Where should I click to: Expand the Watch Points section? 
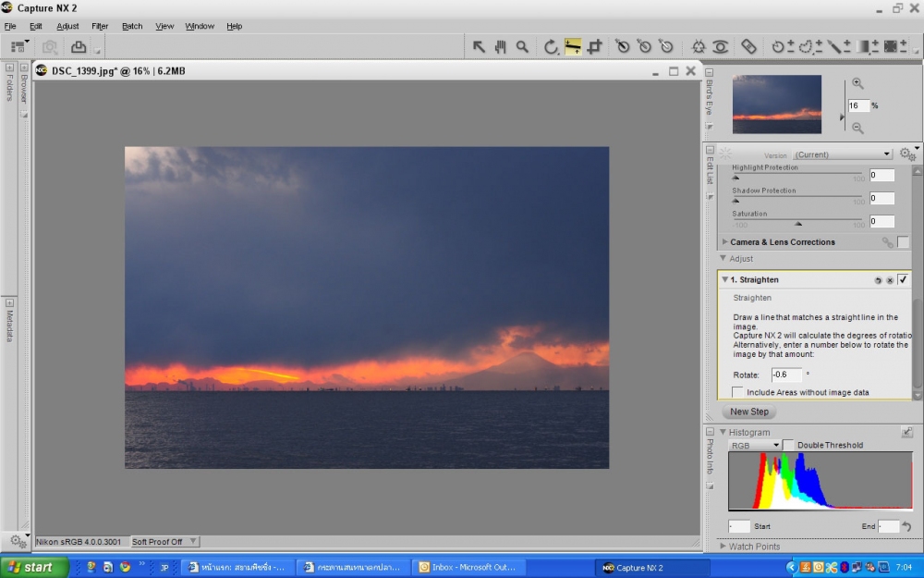pos(723,547)
